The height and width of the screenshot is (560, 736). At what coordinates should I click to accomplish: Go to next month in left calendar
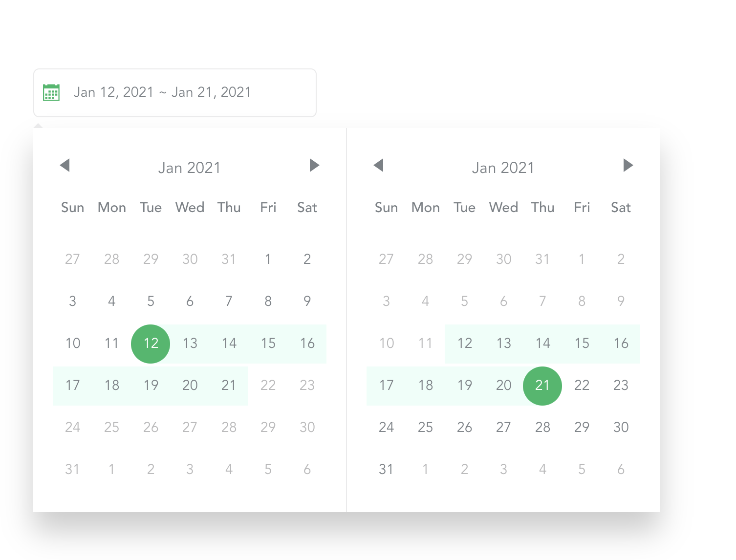[x=315, y=165]
